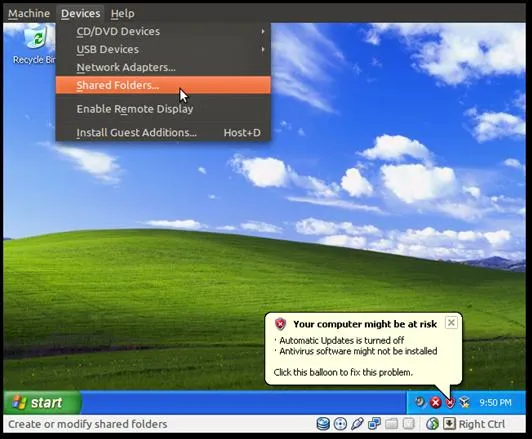Expand the CD/DVD Devices submenu
The width and height of the screenshot is (532, 439).
(163, 32)
